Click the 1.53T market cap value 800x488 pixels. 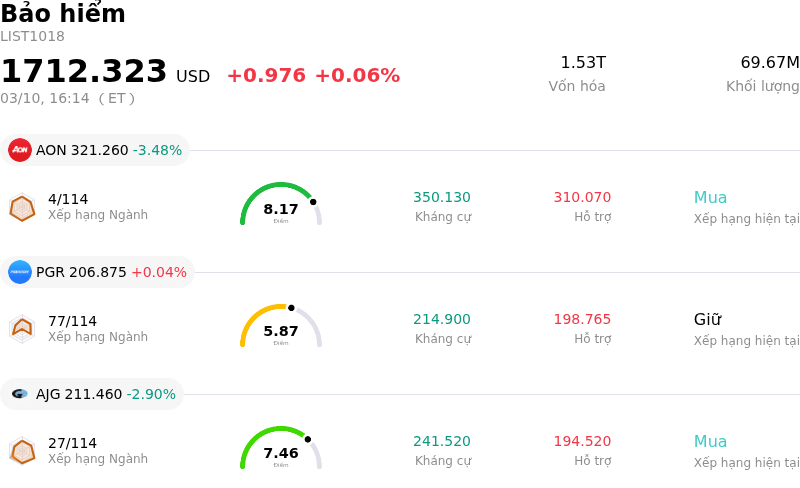582,63
